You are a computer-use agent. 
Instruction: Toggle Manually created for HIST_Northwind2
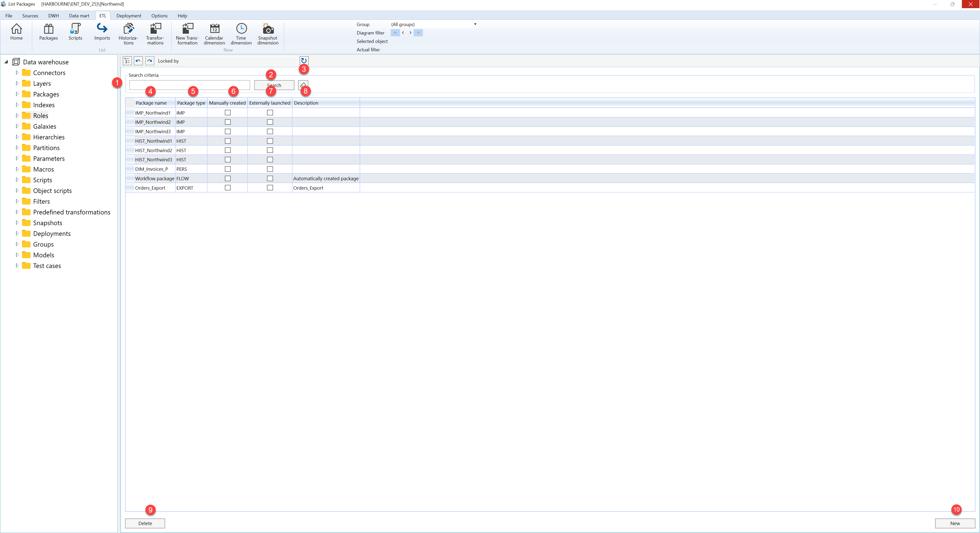tap(227, 150)
